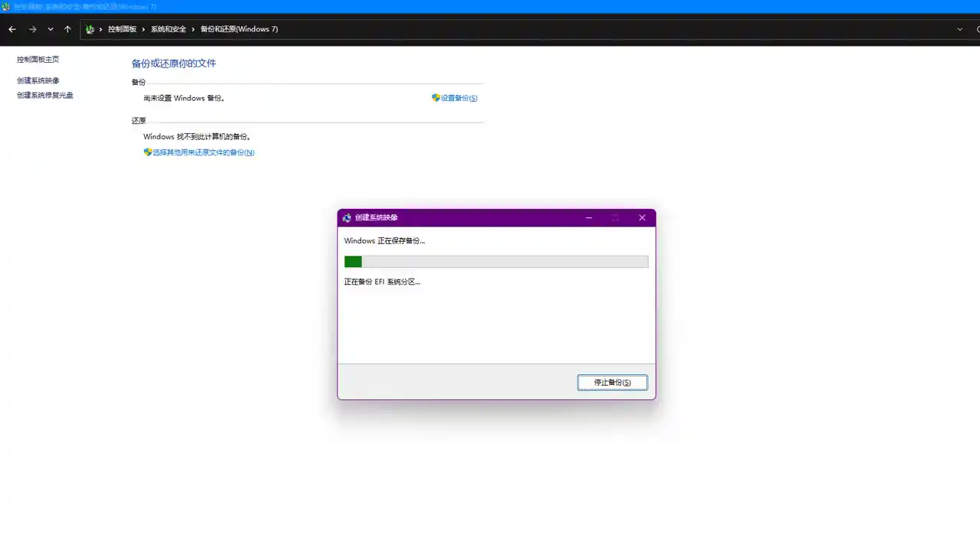The height and width of the screenshot is (551, 980).
Task: Click the 创建系统修复光盘 sidebar link
Action: coord(45,96)
